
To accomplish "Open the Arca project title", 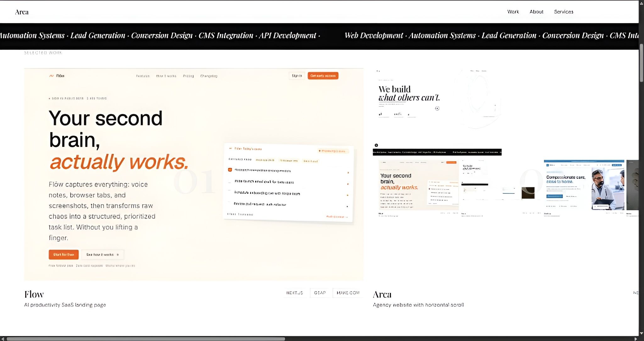I will point(382,294).
